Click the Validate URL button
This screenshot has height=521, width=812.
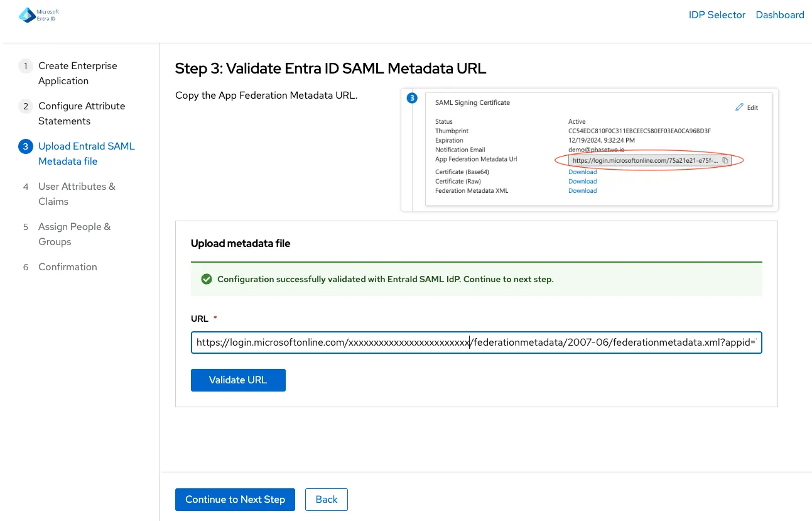238,380
